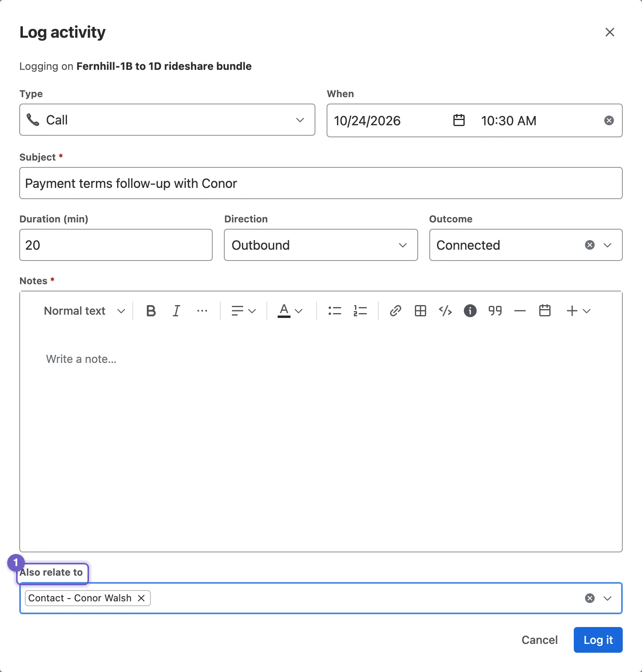Insert a hyperlink in notes
Image resolution: width=642 pixels, height=672 pixels.
pyautogui.click(x=396, y=311)
